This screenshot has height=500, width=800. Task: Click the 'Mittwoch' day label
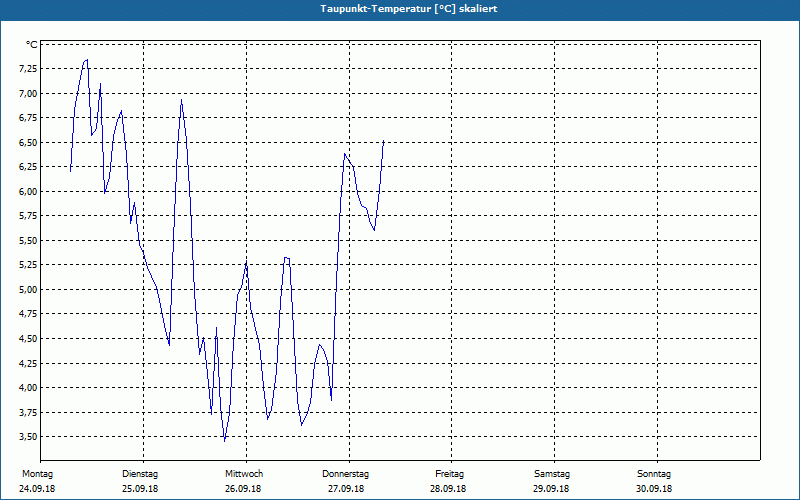244,474
